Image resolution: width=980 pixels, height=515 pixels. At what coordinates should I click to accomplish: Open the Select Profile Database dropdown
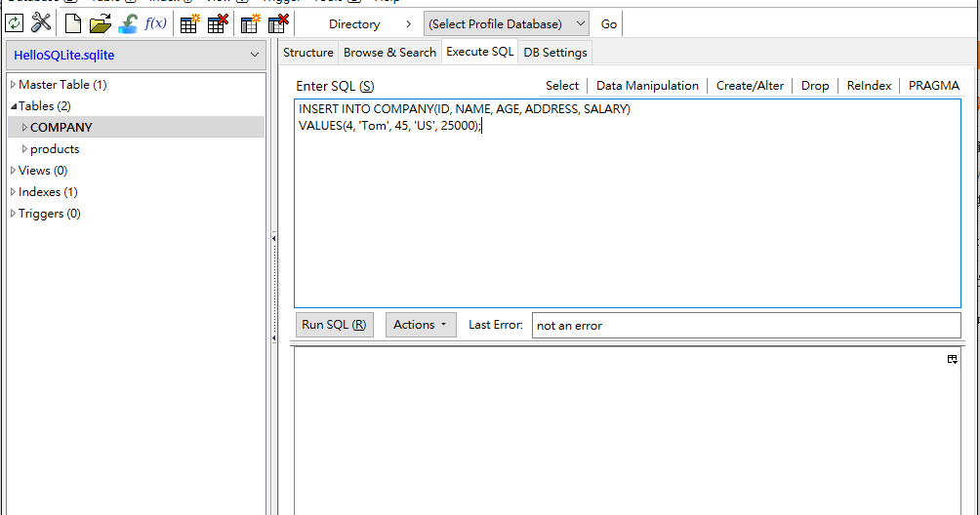507,23
